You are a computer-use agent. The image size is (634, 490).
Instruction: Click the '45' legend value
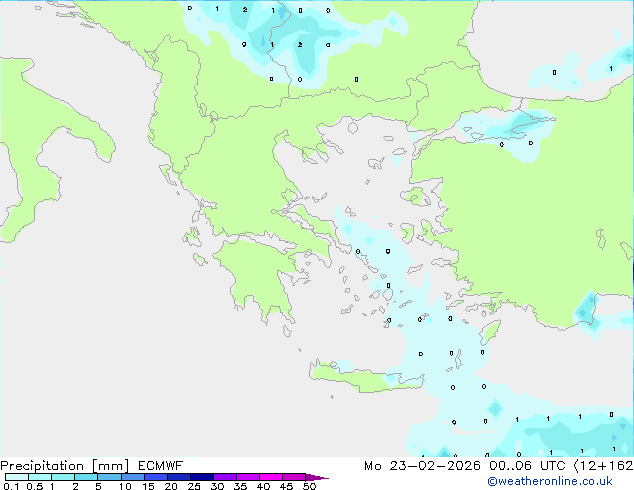tap(286, 486)
